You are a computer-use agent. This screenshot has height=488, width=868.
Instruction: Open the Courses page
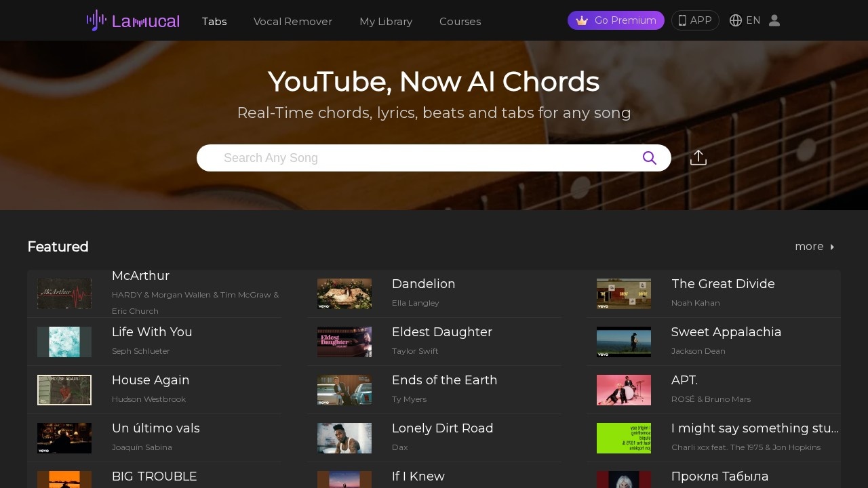click(x=460, y=22)
